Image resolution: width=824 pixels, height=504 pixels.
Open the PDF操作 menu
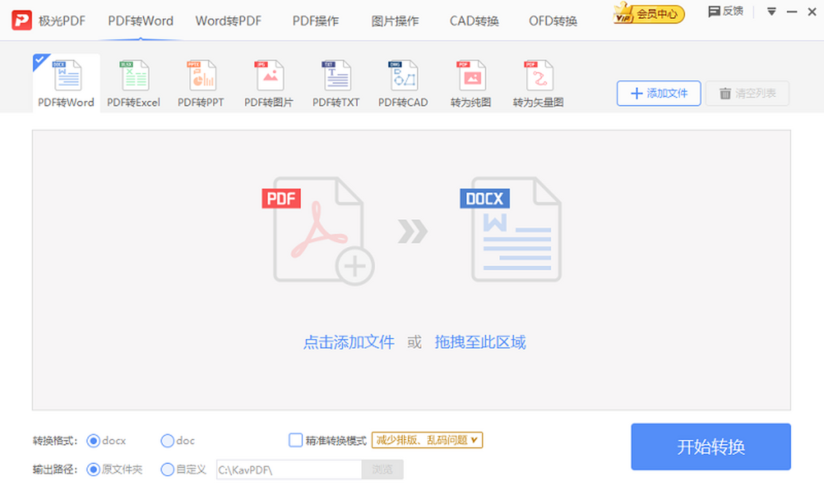click(x=315, y=21)
